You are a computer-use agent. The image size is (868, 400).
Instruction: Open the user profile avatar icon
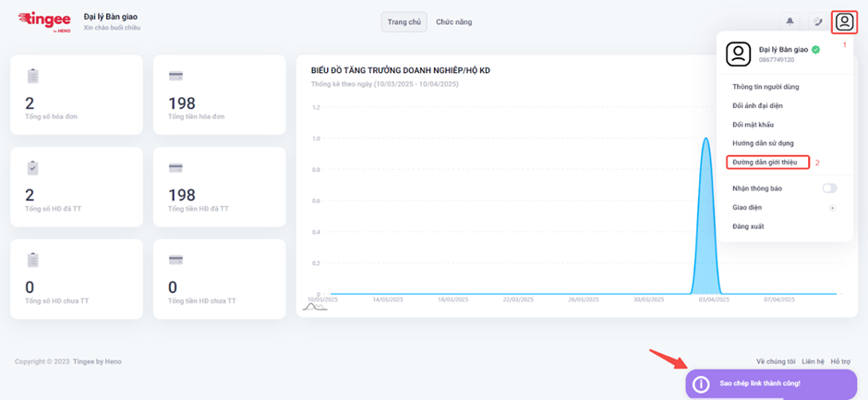(843, 21)
